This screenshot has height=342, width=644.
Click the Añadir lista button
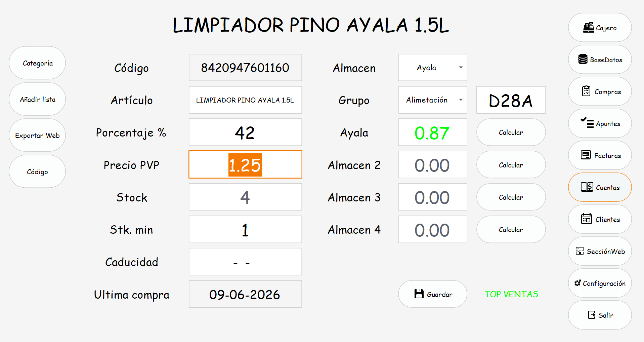37,99
